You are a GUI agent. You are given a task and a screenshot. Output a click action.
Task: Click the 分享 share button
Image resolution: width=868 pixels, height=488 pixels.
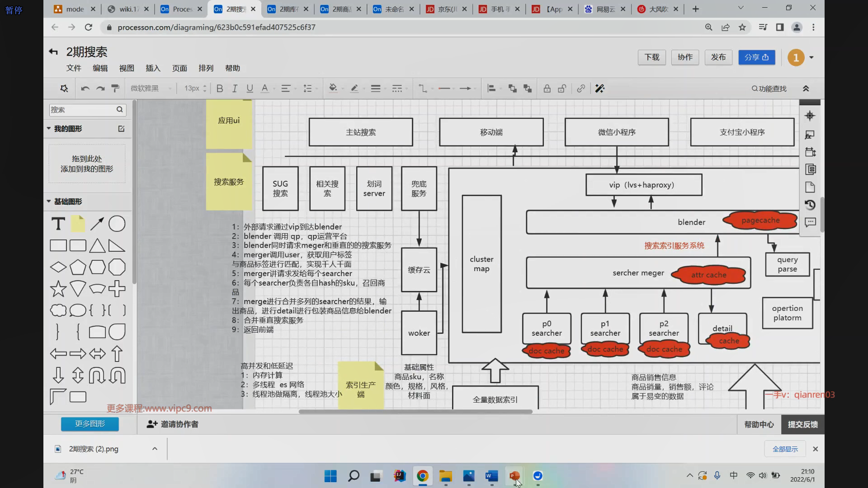click(x=756, y=57)
